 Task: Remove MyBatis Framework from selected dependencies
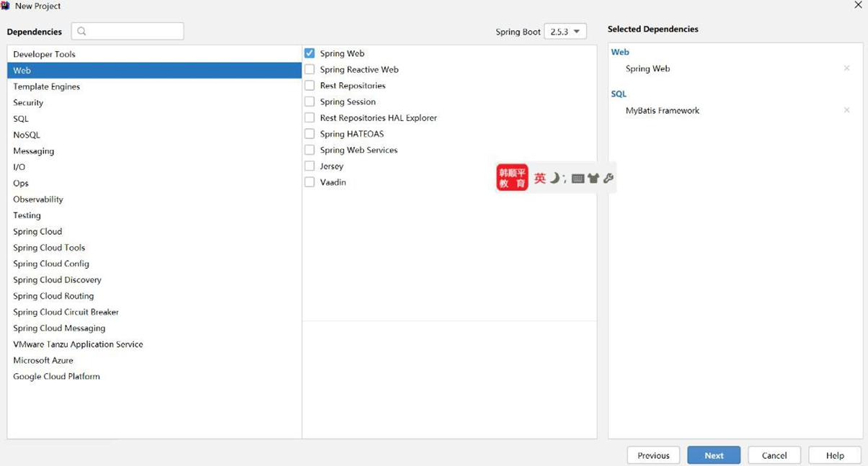846,110
